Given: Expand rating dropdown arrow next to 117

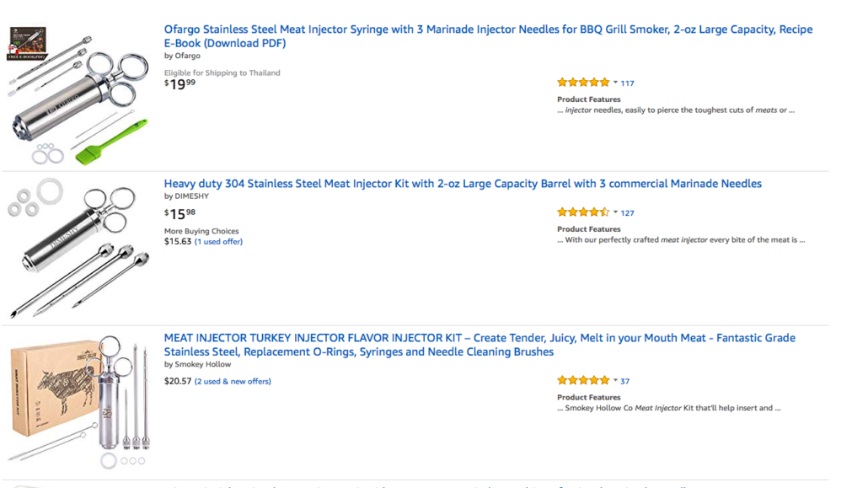Looking at the screenshot, I should [615, 83].
